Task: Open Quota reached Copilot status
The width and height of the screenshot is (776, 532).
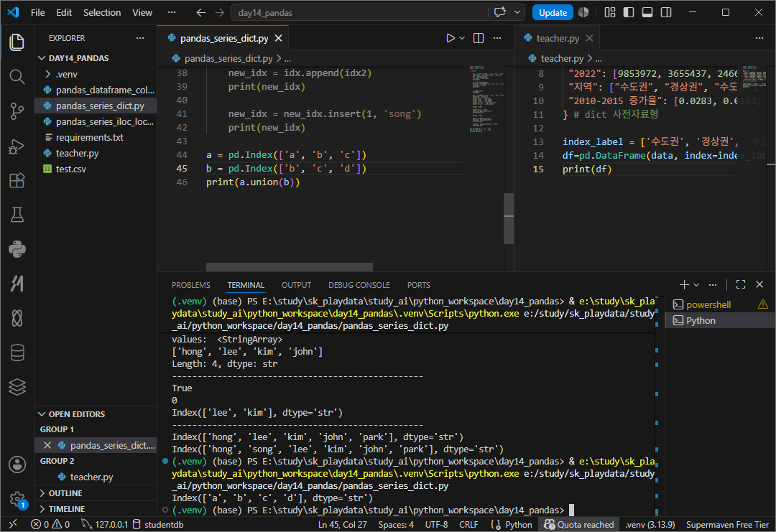Action: 579,525
